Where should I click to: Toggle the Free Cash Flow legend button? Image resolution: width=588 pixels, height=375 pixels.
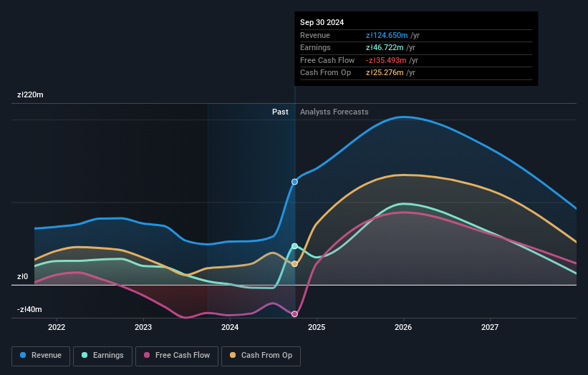point(177,356)
